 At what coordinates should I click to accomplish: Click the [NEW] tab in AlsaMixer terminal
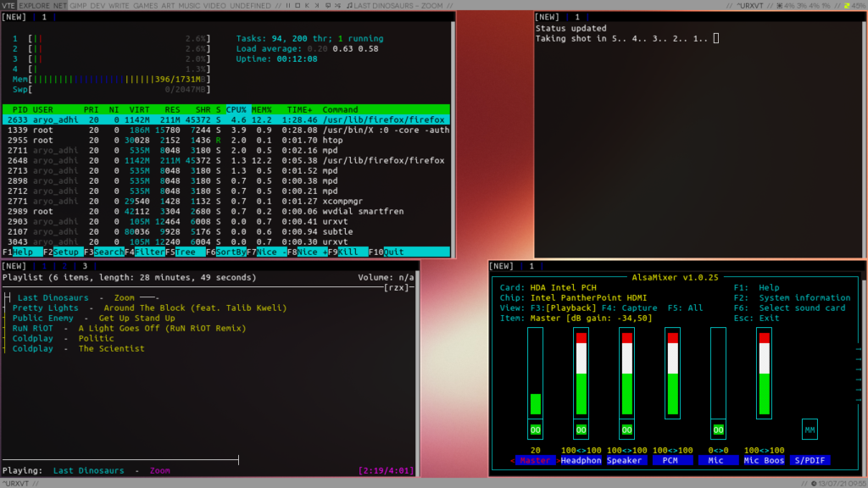pos(502,266)
